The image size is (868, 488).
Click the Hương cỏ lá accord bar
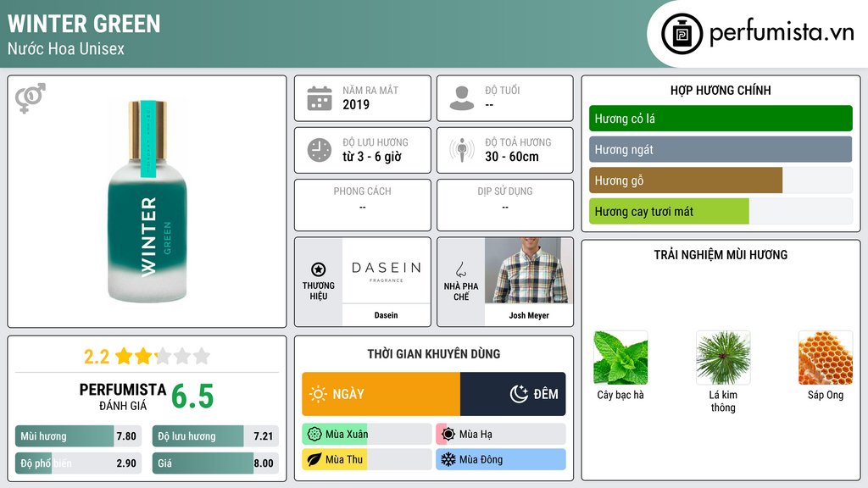point(721,119)
